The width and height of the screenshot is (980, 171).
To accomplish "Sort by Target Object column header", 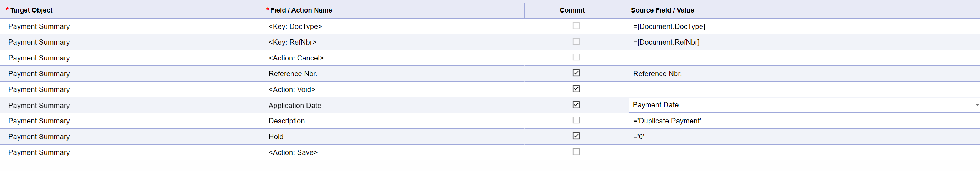I will pos(31,10).
